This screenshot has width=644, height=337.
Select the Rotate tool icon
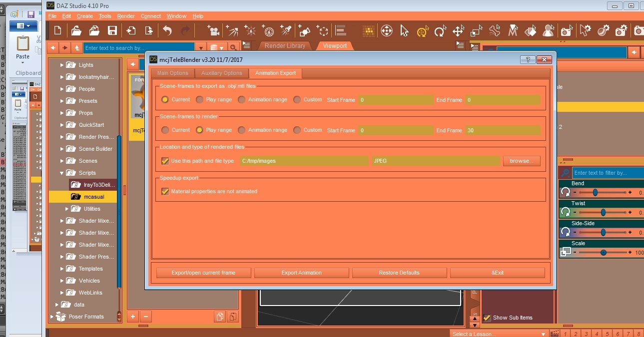coord(440,31)
